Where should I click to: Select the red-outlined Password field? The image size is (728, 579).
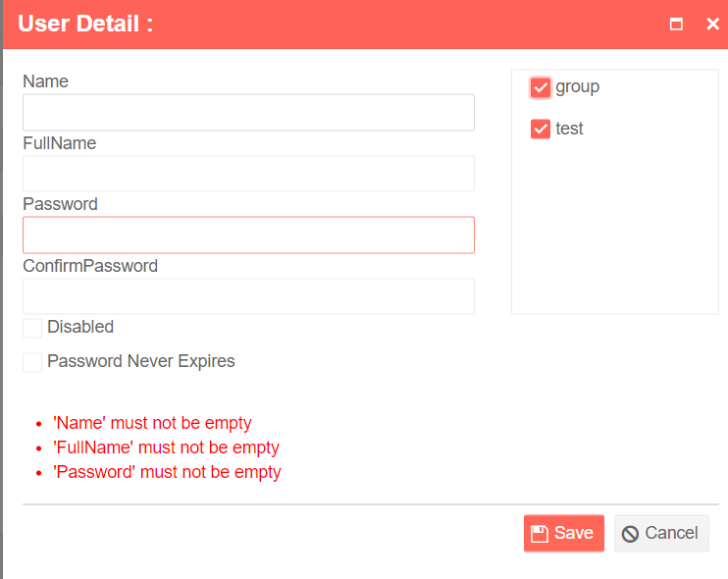pyautogui.click(x=248, y=235)
